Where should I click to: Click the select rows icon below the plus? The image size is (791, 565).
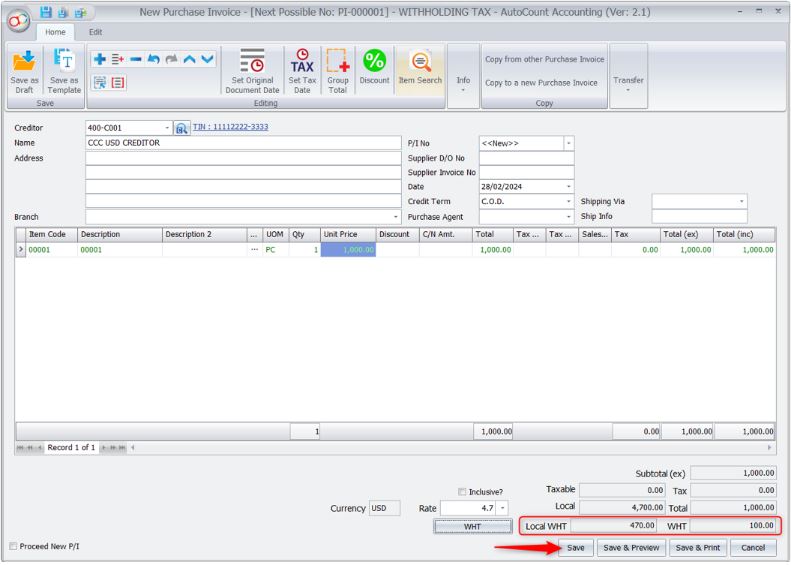[x=100, y=82]
